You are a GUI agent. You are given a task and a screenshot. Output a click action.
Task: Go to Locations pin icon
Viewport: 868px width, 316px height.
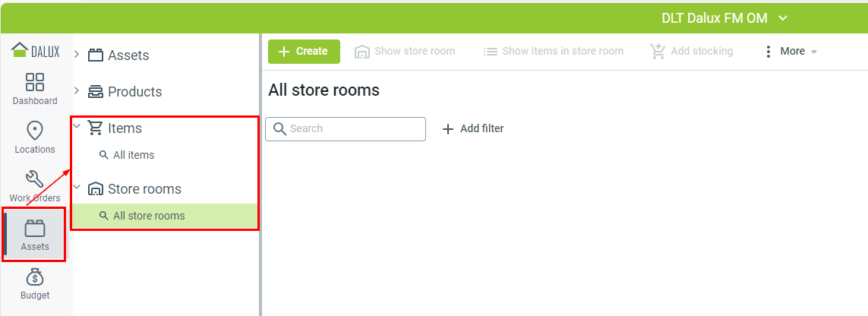click(x=35, y=131)
